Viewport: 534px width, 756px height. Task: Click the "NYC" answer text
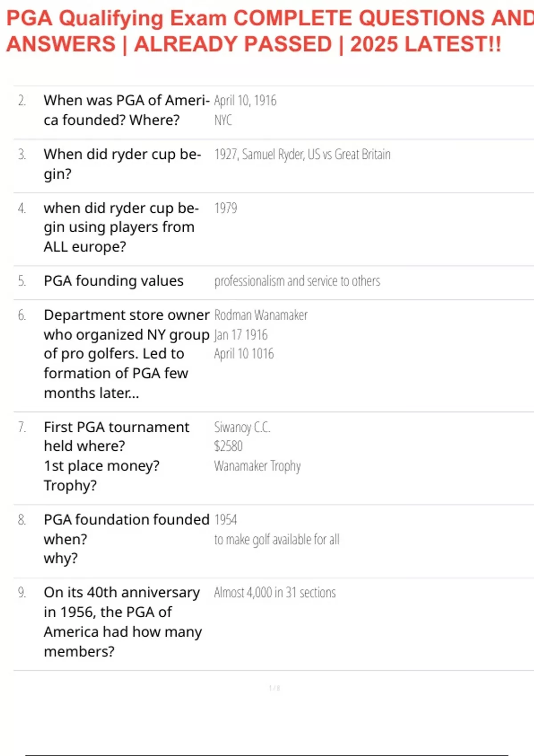(x=223, y=120)
